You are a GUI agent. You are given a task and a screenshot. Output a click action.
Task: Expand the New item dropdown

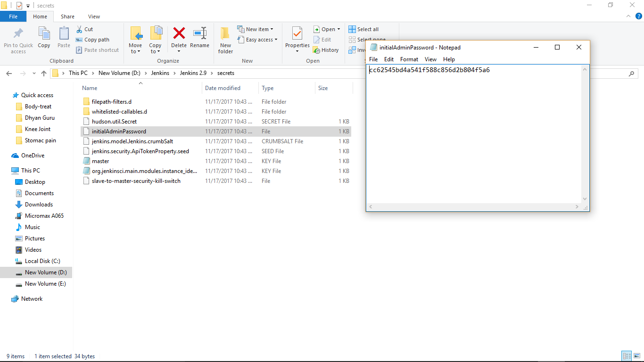click(256, 29)
